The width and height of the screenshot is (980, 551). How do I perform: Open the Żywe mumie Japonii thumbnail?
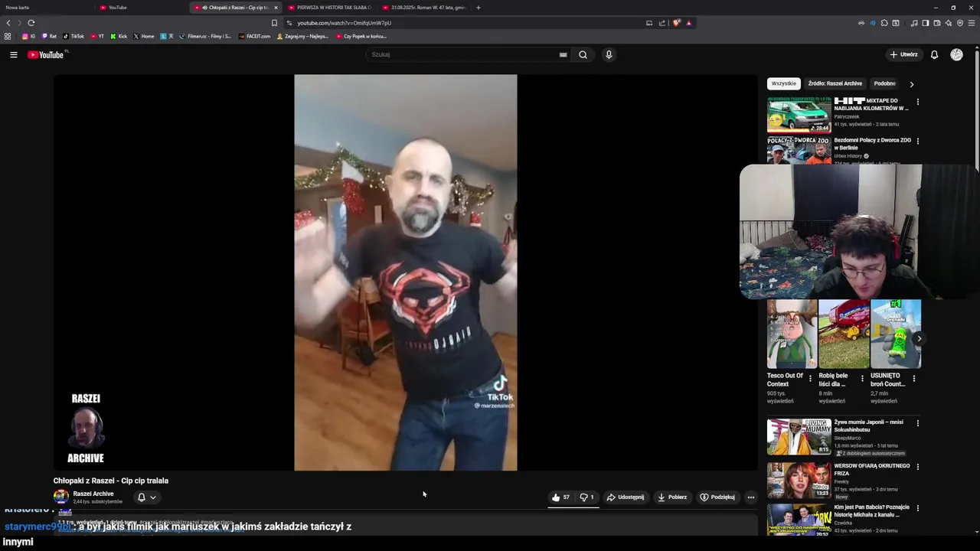click(799, 436)
